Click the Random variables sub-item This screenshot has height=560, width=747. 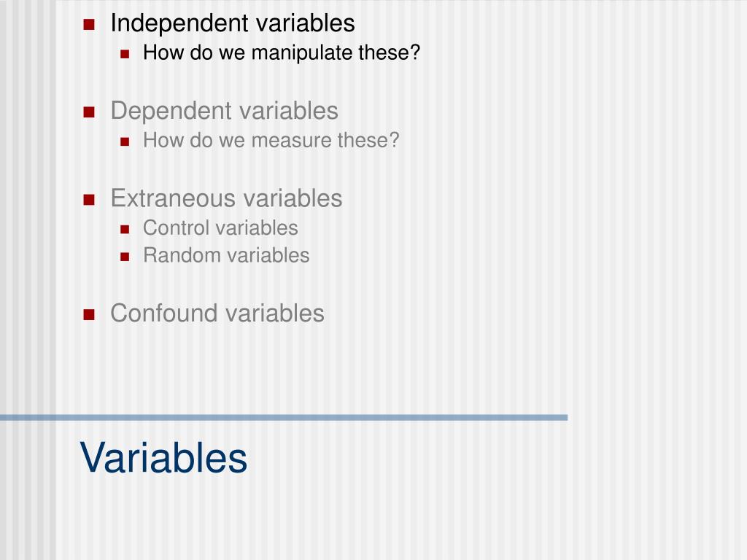[x=226, y=255]
